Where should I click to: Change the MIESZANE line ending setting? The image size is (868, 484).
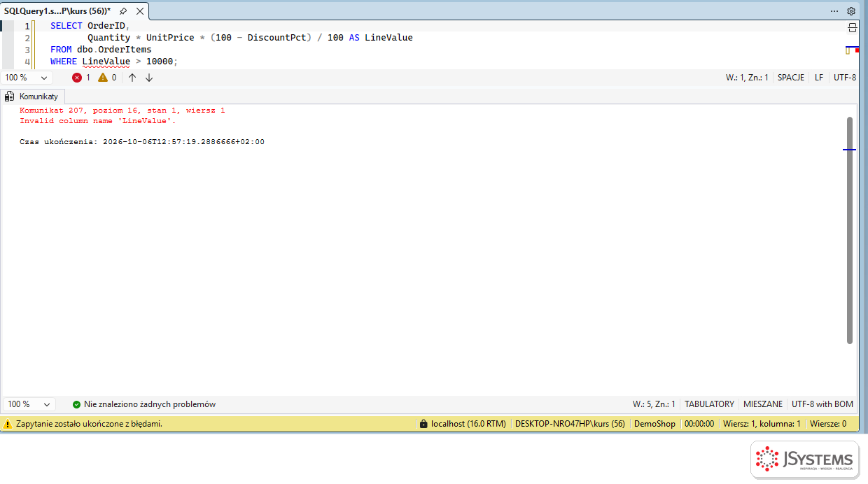click(x=763, y=404)
